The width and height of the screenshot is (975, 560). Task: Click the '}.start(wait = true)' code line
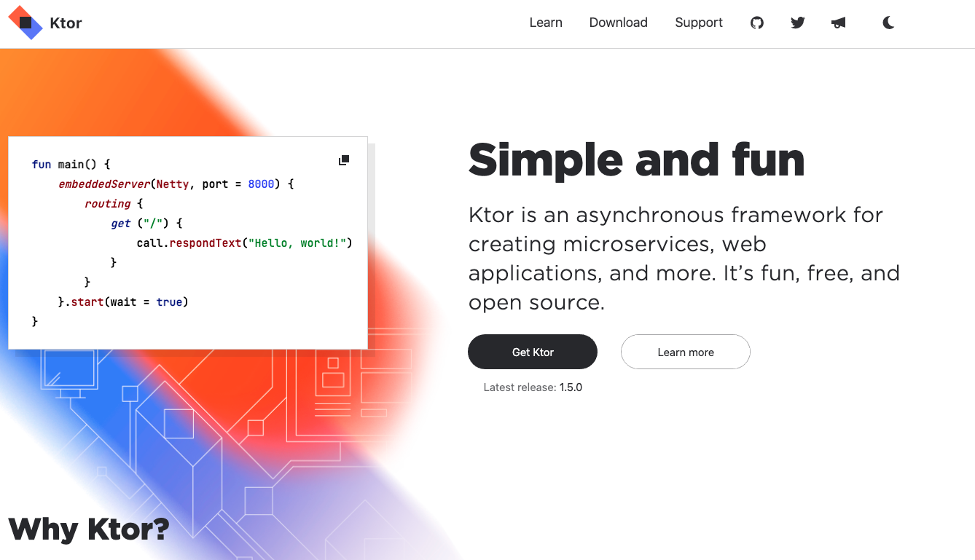tap(123, 301)
